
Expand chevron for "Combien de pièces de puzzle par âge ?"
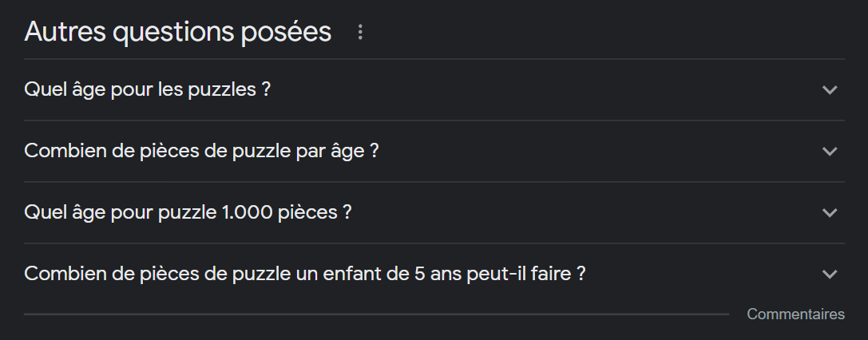830,151
